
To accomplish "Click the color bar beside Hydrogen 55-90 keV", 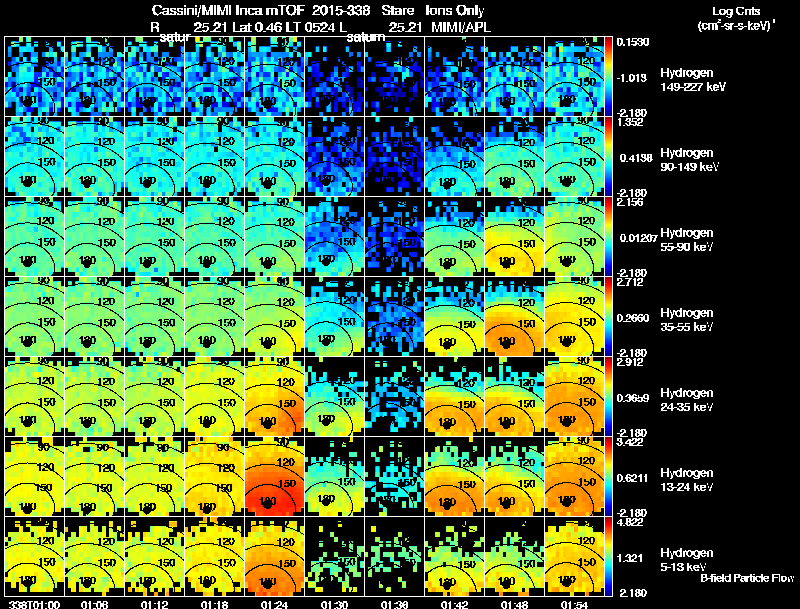I will pos(608,236).
